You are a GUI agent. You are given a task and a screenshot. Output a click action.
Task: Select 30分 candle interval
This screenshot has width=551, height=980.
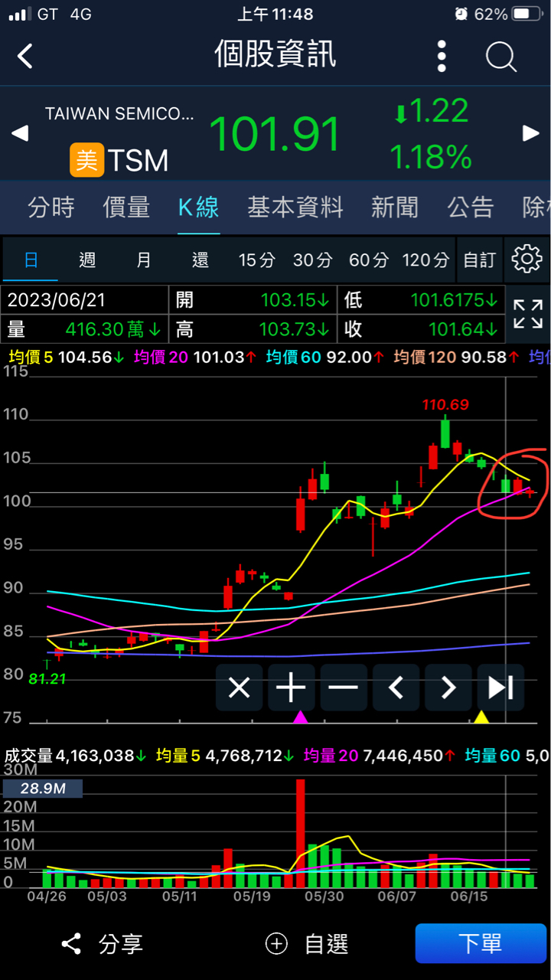[x=312, y=260]
